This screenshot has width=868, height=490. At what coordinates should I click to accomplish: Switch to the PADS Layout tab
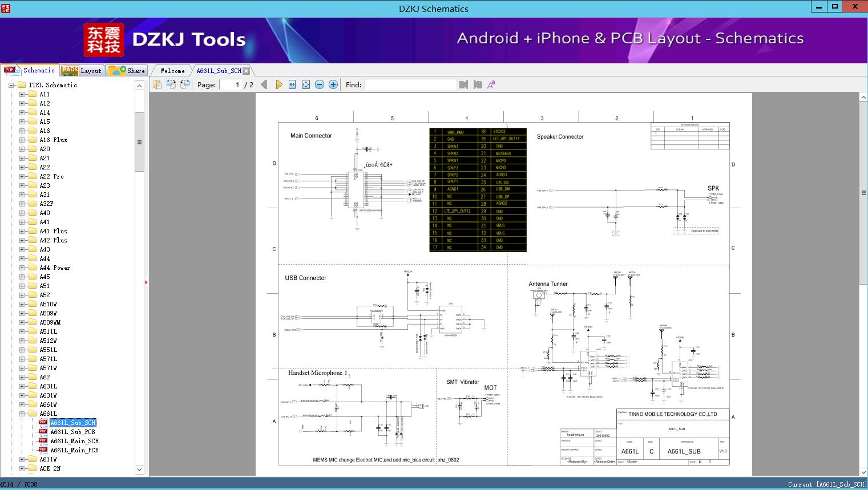81,71
